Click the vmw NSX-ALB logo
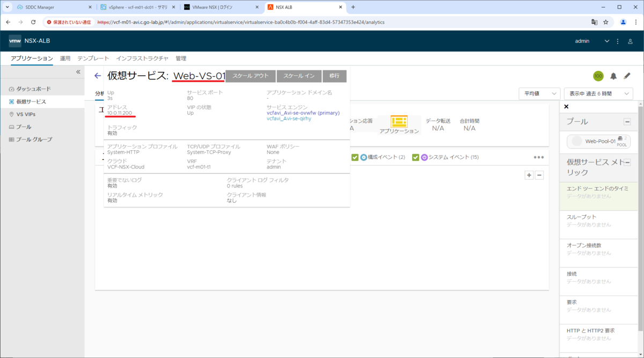Viewport: 644px width, 358px height. click(x=30, y=41)
